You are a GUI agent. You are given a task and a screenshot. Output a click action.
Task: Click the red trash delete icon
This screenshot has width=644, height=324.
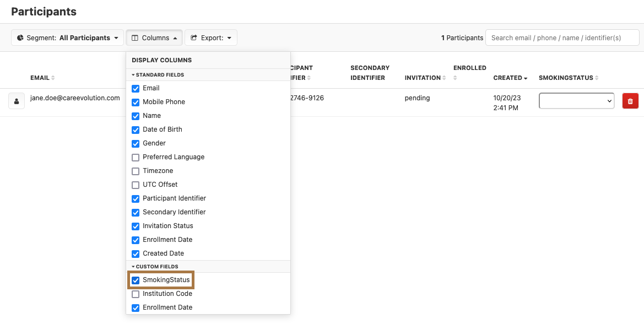point(630,101)
